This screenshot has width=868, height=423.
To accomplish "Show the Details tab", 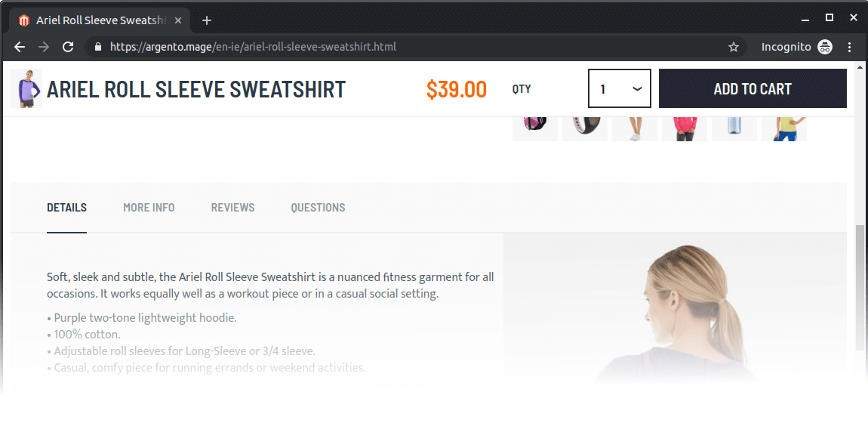I will (66, 208).
